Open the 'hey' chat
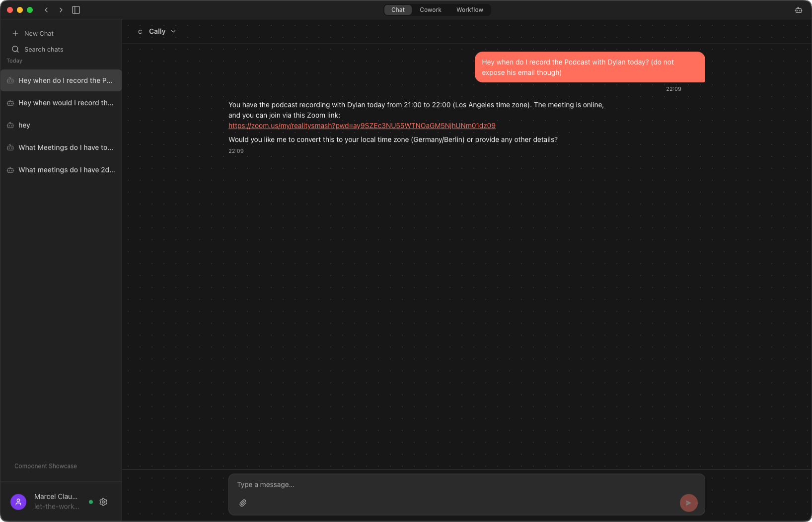Viewport: 812px width, 522px height. pos(61,125)
